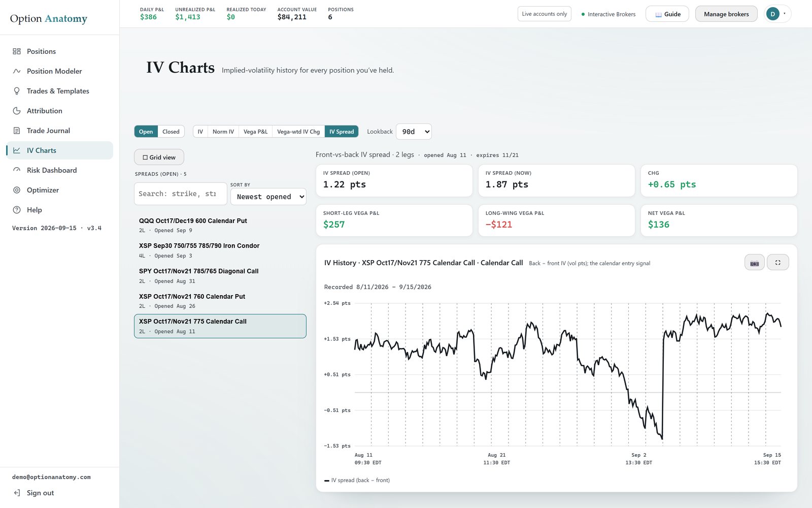This screenshot has width=812, height=508.
Task: Click the Manage brokers button
Action: click(726, 14)
